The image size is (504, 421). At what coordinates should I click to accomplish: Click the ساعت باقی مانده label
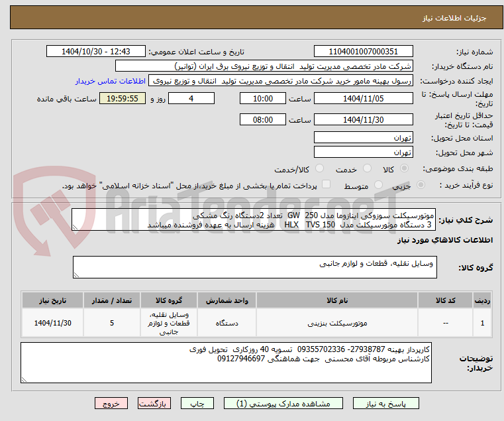tap(66, 99)
